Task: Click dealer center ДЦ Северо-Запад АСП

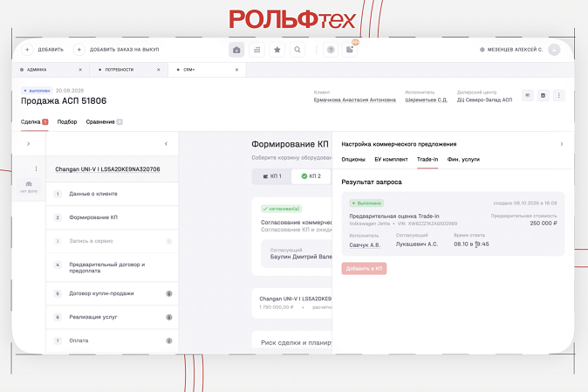Action: [x=484, y=100]
